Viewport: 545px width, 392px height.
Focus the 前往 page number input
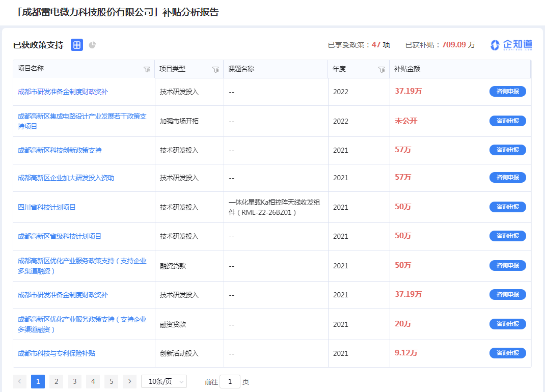coord(230,382)
